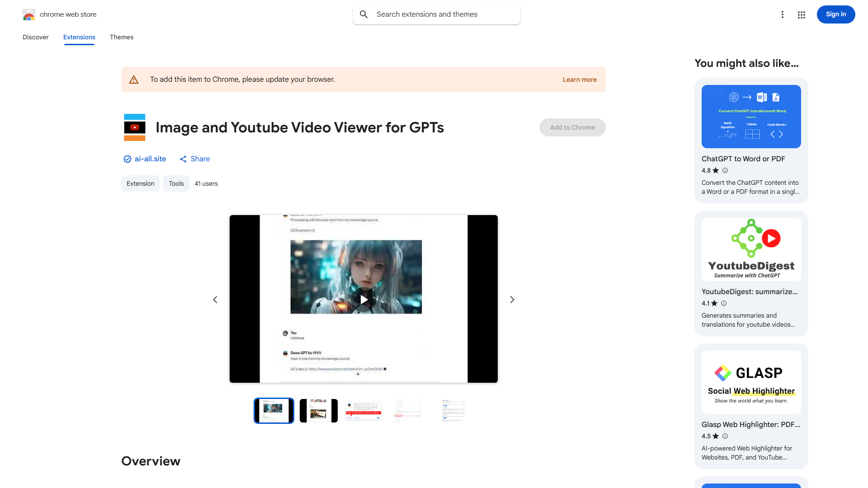Click the Learn more link in the banner
The height and width of the screenshot is (488, 868).
[579, 79]
